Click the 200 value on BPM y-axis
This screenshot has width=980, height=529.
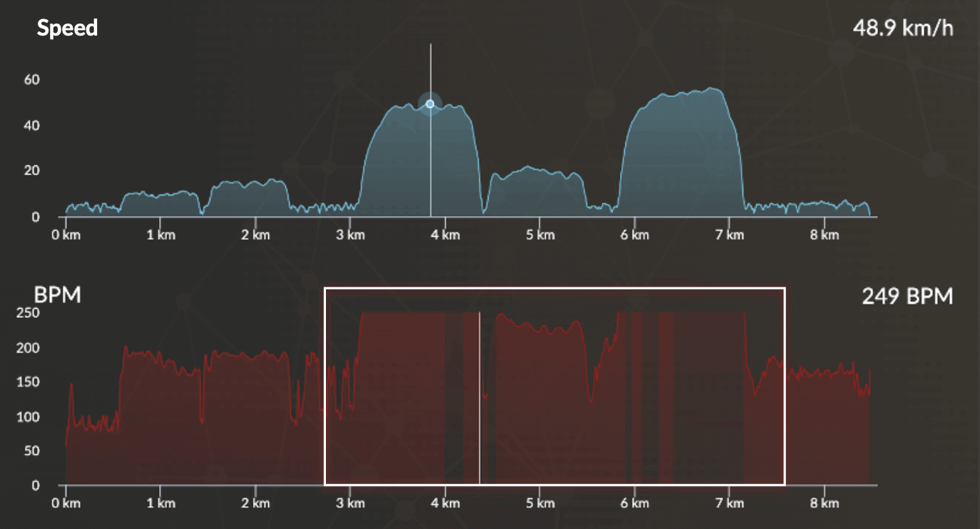(28, 348)
